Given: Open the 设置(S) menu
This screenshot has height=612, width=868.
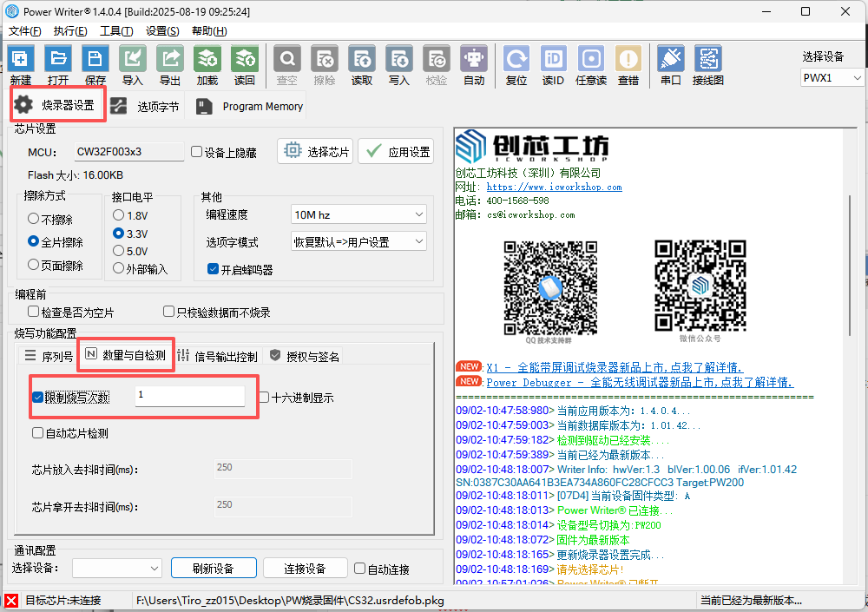Looking at the screenshot, I should pos(162,31).
